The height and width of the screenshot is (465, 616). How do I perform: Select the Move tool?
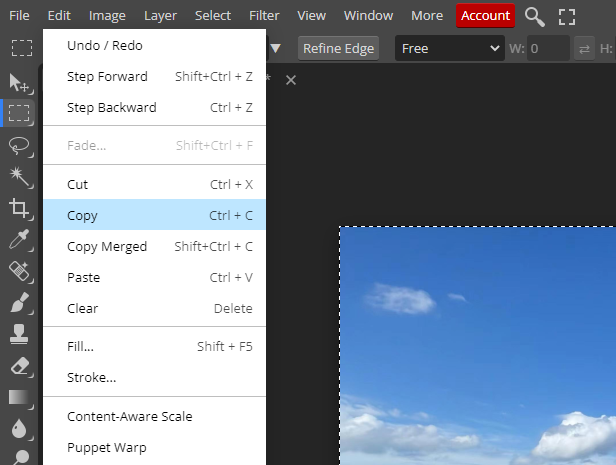[18, 82]
